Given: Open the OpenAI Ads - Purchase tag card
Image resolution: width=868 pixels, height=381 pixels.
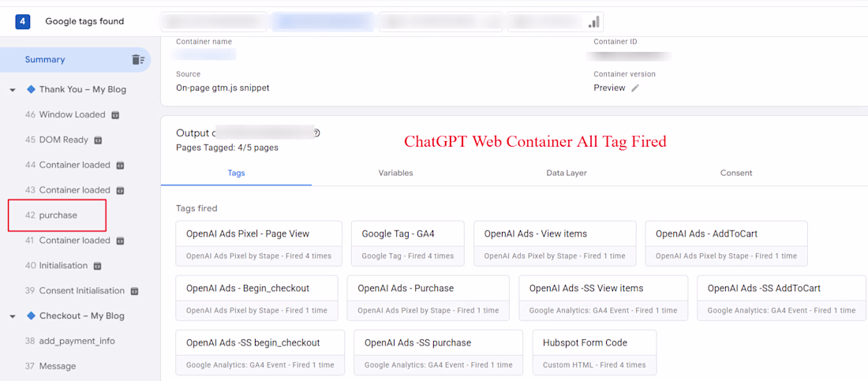Looking at the screenshot, I should (428, 298).
